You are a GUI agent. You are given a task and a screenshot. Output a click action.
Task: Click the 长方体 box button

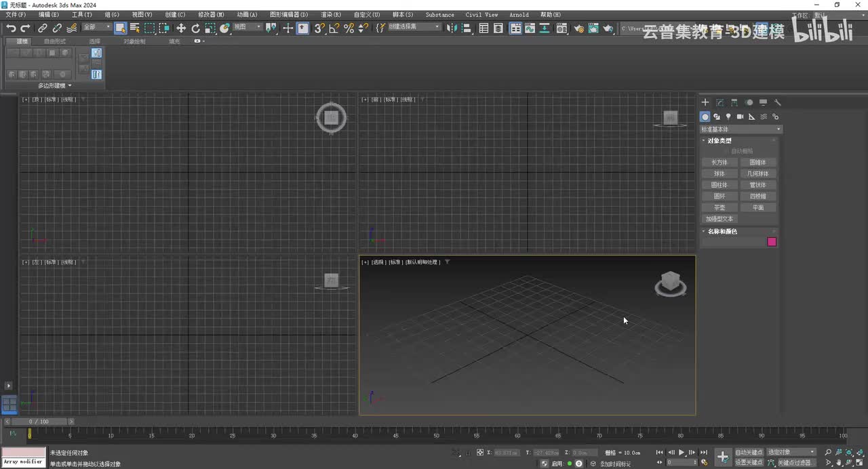719,163
